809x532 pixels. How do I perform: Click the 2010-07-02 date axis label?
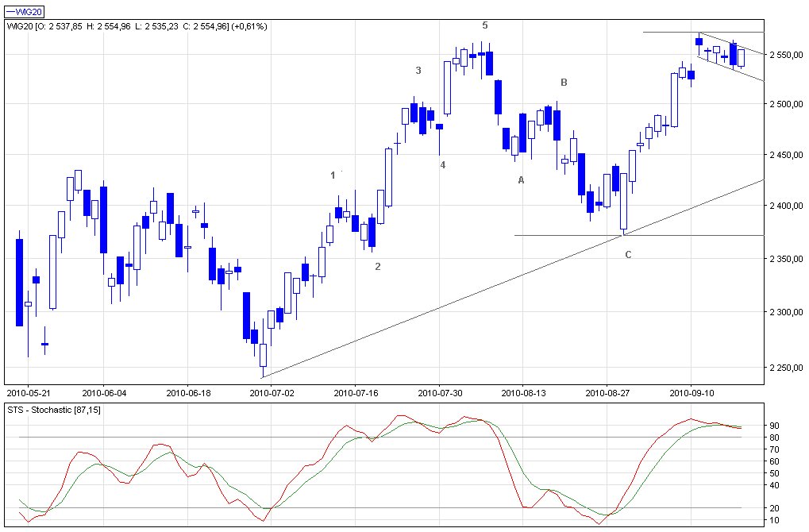click(x=272, y=392)
